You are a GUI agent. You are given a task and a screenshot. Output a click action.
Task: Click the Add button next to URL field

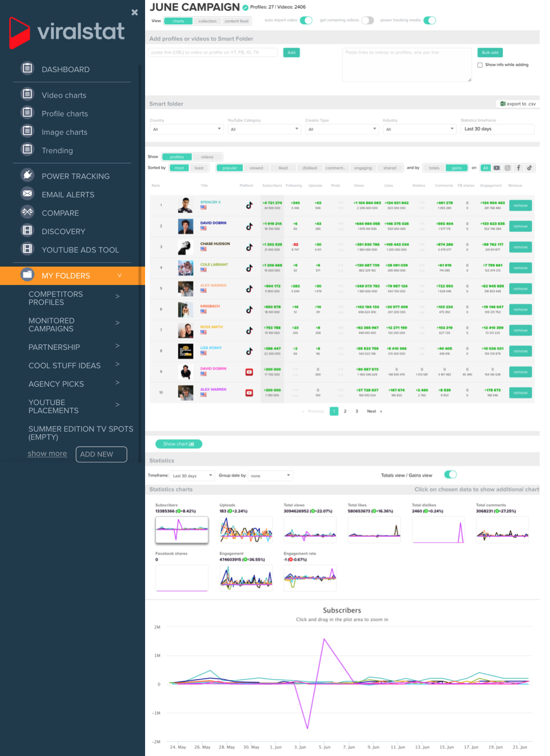coord(291,53)
